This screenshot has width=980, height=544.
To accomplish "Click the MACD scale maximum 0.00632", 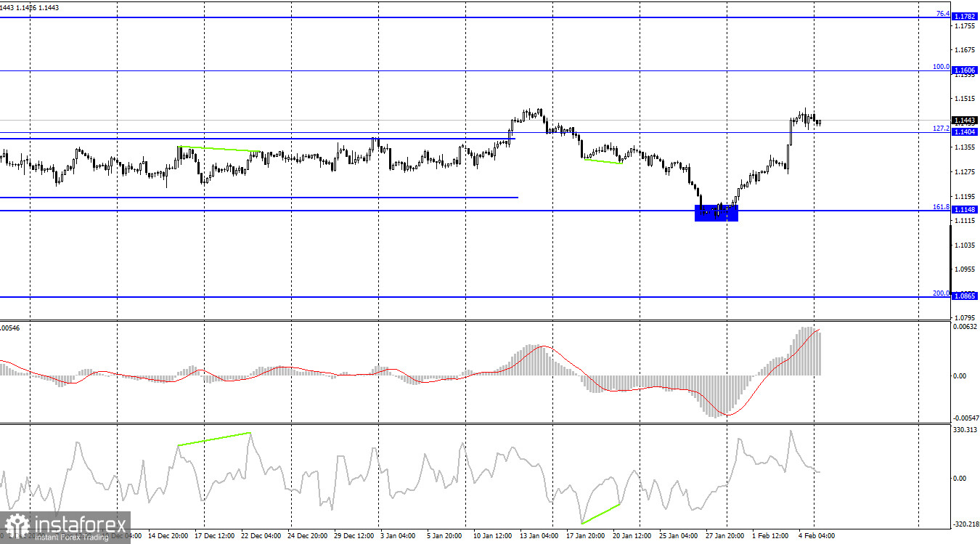I will coord(965,327).
